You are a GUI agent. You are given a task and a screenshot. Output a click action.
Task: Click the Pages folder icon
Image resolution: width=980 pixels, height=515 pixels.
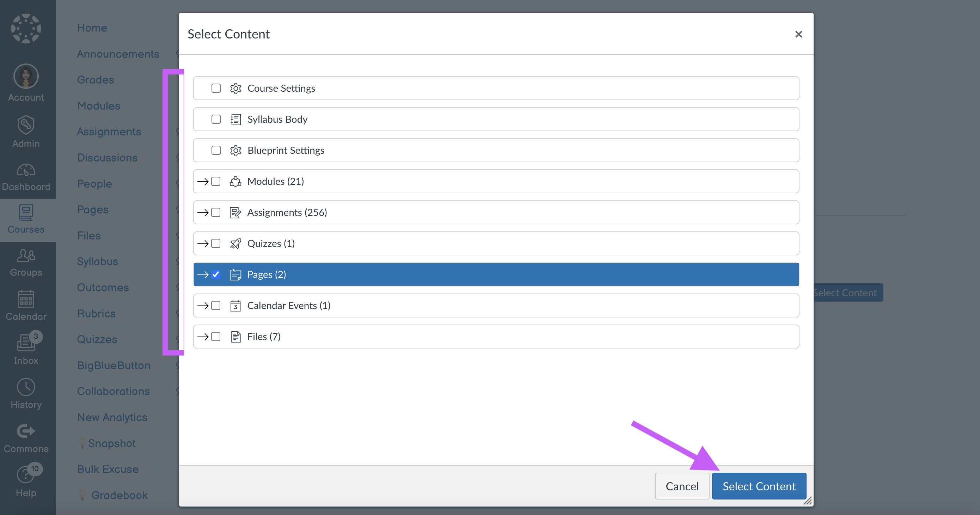(x=235, y=274)
